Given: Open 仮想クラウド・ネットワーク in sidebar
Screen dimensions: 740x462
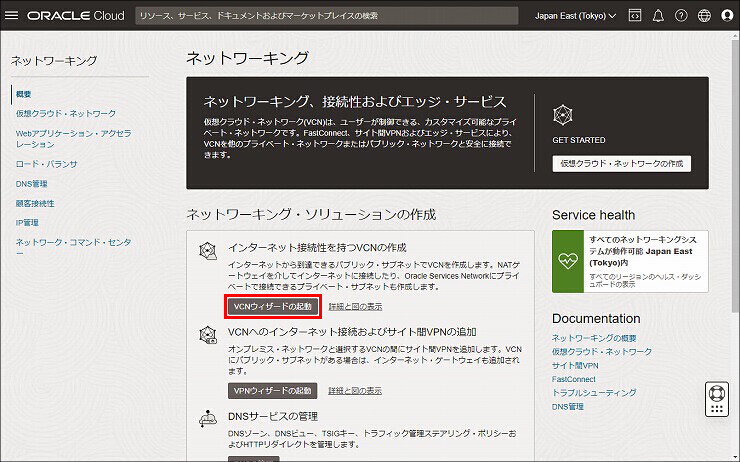Looking at the screenshot, I should click(x=66, y=113).
